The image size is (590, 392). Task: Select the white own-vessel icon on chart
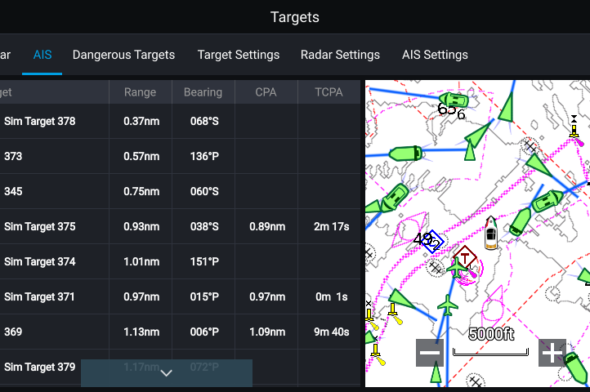point(491,234)
